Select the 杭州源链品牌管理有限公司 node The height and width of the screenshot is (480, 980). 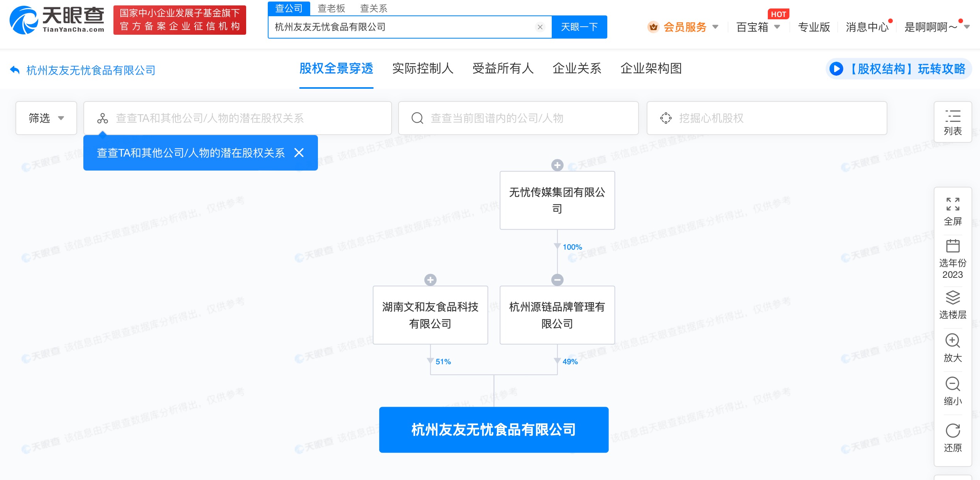tap(557, 315)
